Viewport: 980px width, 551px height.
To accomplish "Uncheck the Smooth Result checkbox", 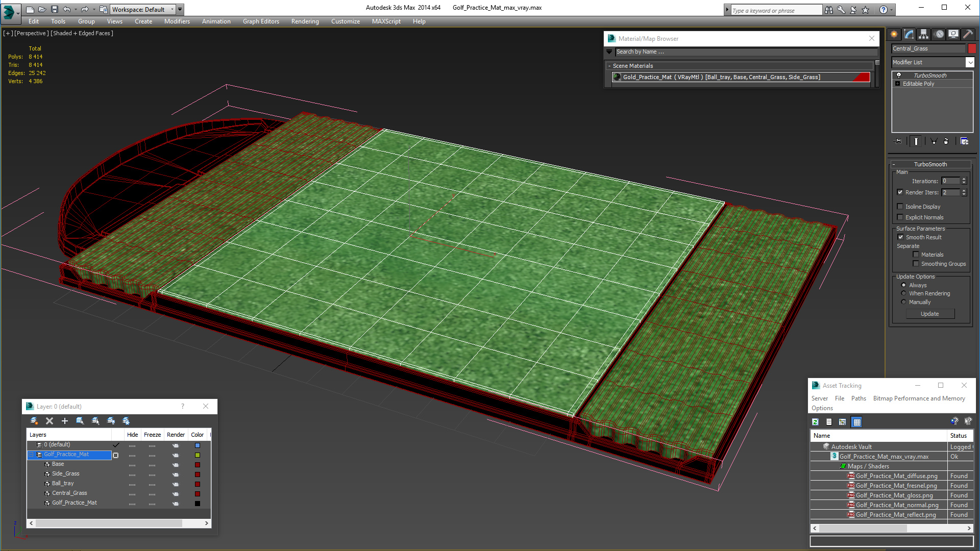I will pos(900,237).
